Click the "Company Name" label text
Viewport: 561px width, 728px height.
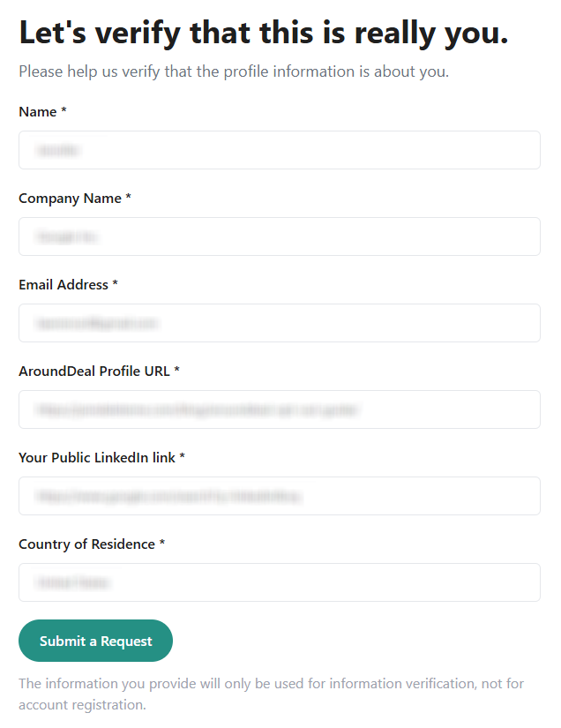pos(70,199)
